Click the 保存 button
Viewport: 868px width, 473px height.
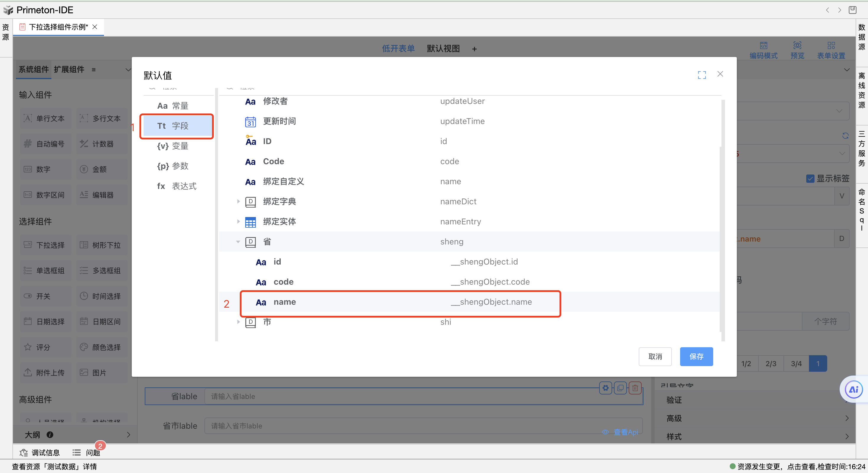click(x=696, y=356)
